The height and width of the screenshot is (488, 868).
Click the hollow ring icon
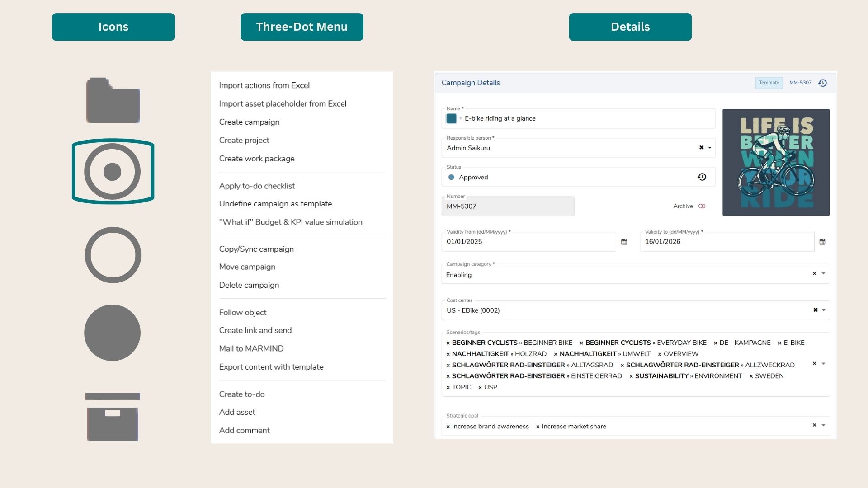pos(113,255)
